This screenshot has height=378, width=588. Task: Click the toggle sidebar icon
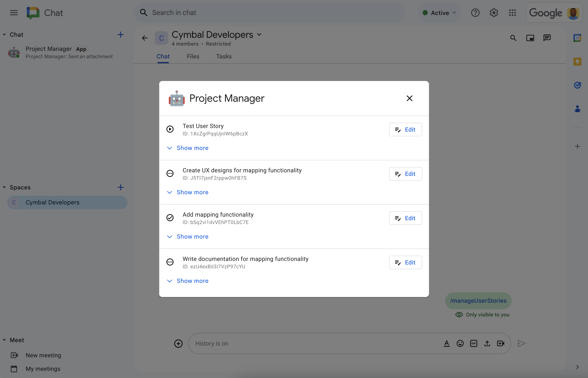pos(14,12)
